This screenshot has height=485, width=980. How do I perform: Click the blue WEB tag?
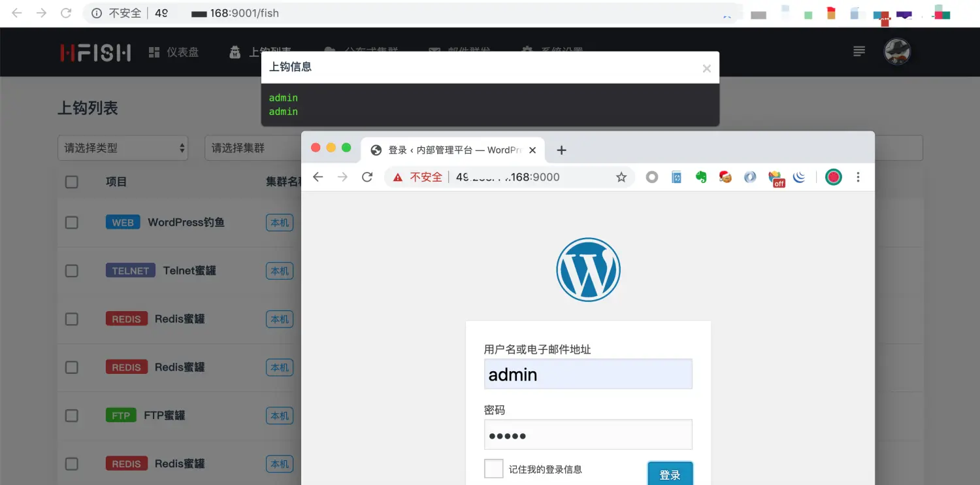[x=123, y=223]
